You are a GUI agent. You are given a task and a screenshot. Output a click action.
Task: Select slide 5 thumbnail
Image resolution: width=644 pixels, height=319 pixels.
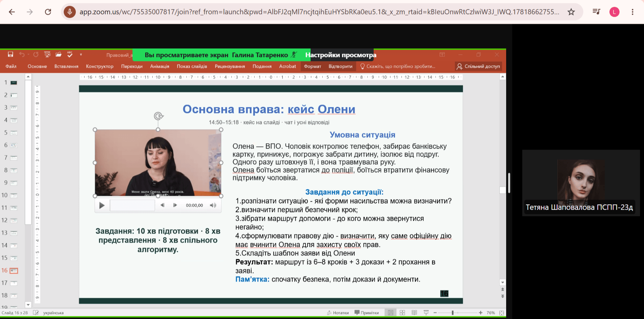14,133
